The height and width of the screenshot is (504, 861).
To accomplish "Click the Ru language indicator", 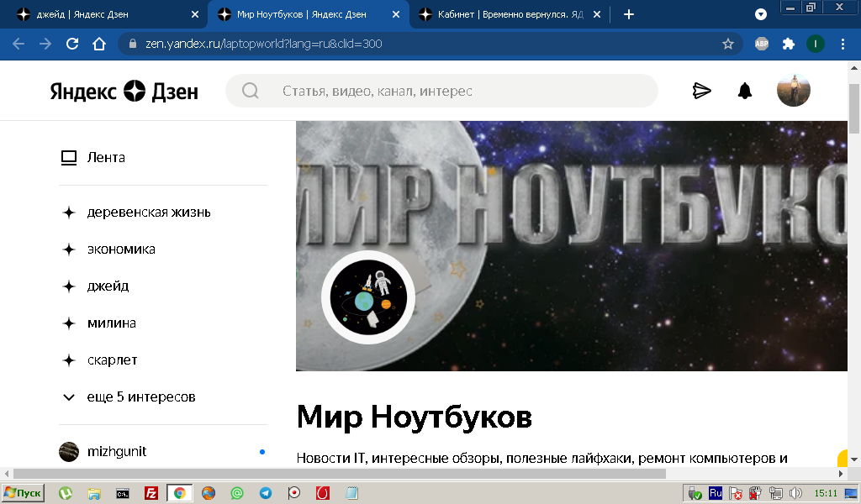I will click(x=716, y=493).
